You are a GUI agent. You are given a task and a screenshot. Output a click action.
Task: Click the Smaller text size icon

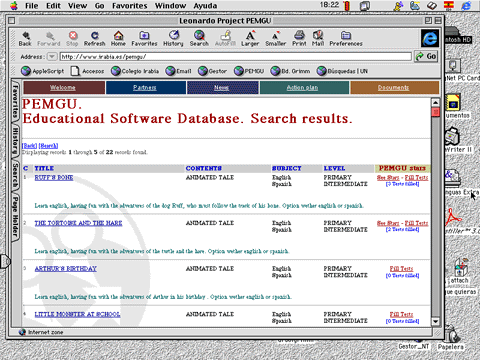point(276,39)
